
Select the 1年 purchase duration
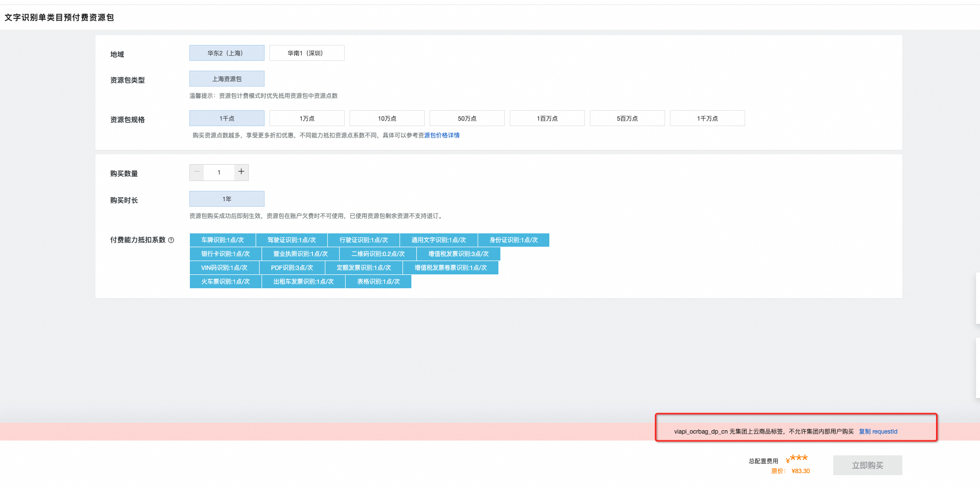(x=227, y=199)
